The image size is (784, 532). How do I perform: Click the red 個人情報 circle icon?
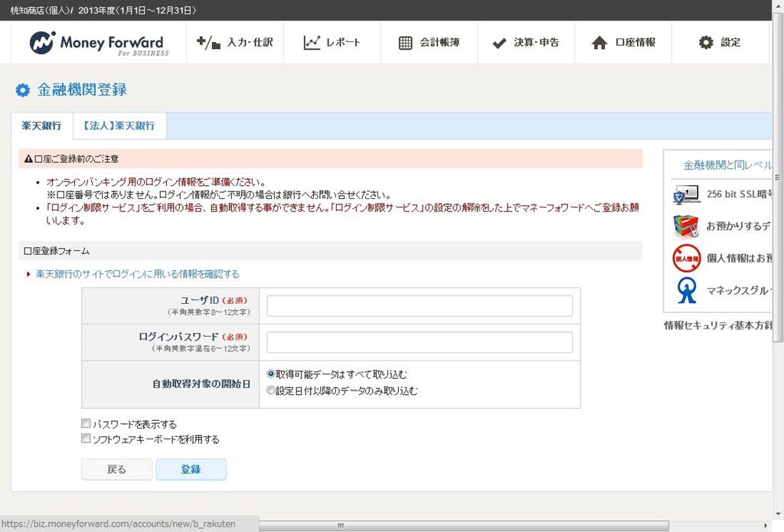(x=687, y=259)
